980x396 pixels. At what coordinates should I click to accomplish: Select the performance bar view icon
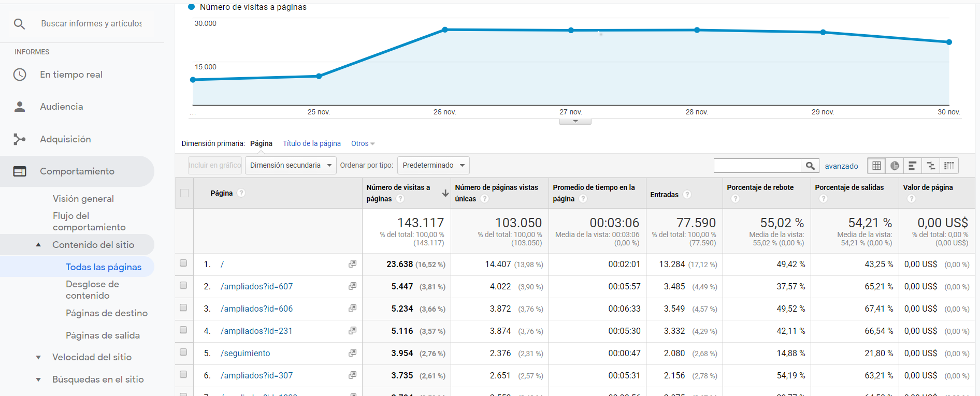(x=913, y=166)
